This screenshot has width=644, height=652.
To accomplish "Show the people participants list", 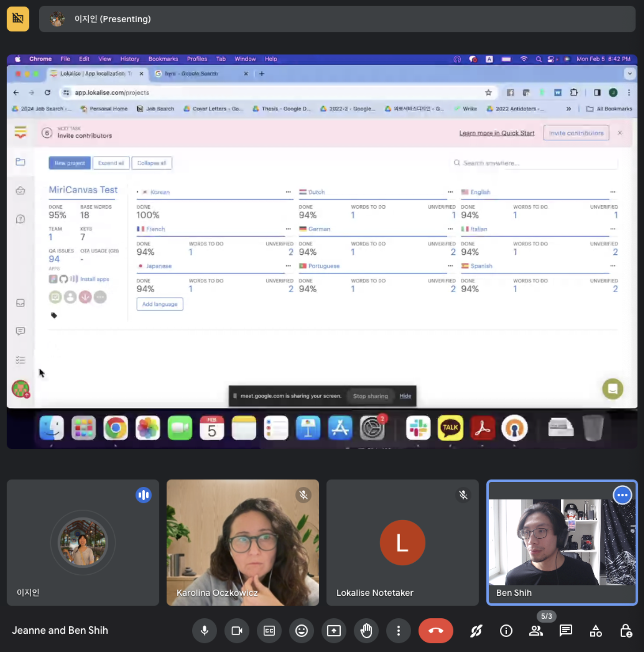I will (x=536, y=631).
